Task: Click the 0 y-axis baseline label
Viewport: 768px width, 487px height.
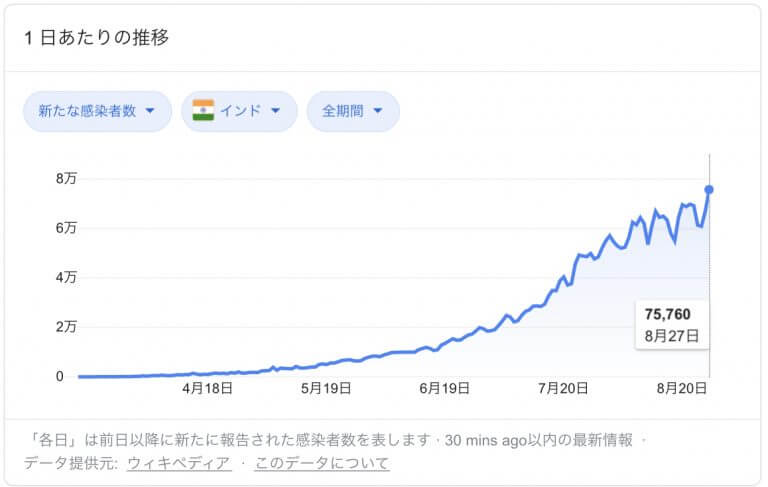Action: click(59, 376)
